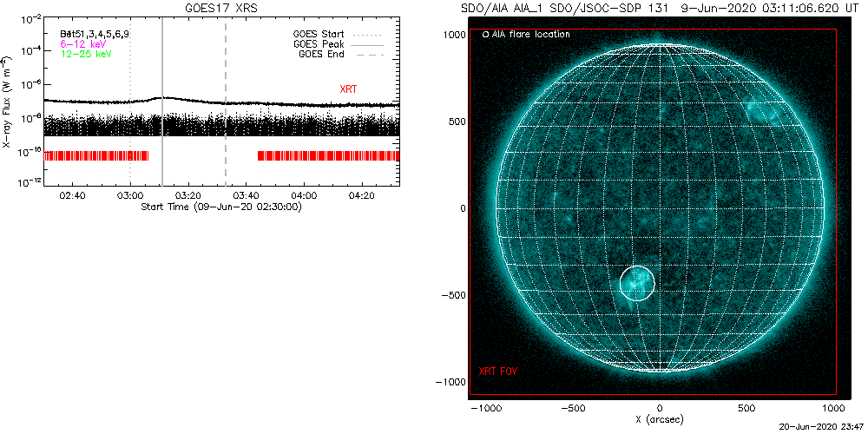Click the red 'XRT' label in the plot
This screenshot has height=434, width=868.
tap(348, 89)
